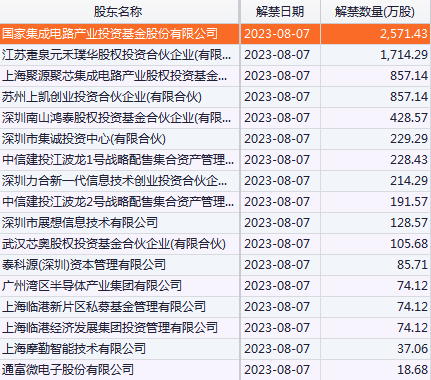
Task: Click 74.12 in the 广州湾区半导体 row
Action: pyautogui.click(x=412, y=286)
